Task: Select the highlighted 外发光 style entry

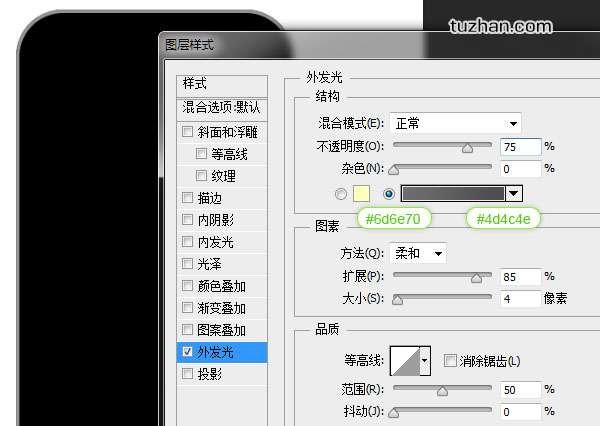Action: pos(222,352)
